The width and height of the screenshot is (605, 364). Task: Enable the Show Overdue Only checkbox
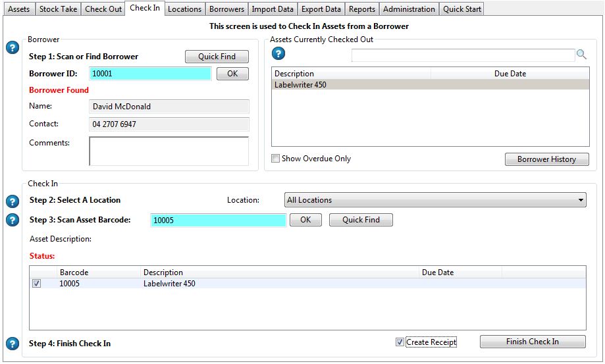pyautogui.click(x=276, y=159)
